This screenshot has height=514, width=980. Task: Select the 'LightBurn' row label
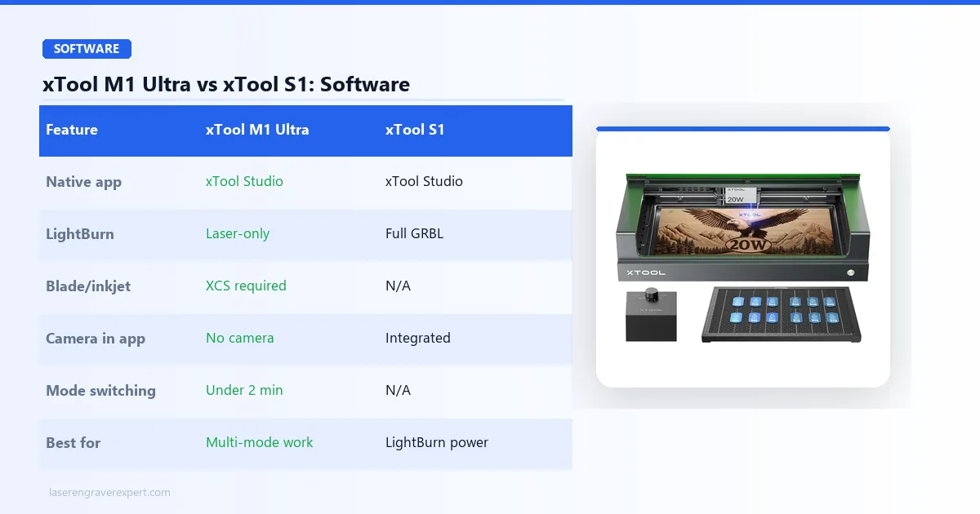80,234
